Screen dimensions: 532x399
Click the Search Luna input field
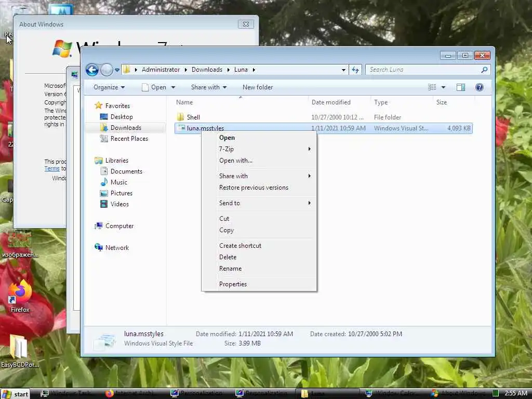tap(423, 70)
